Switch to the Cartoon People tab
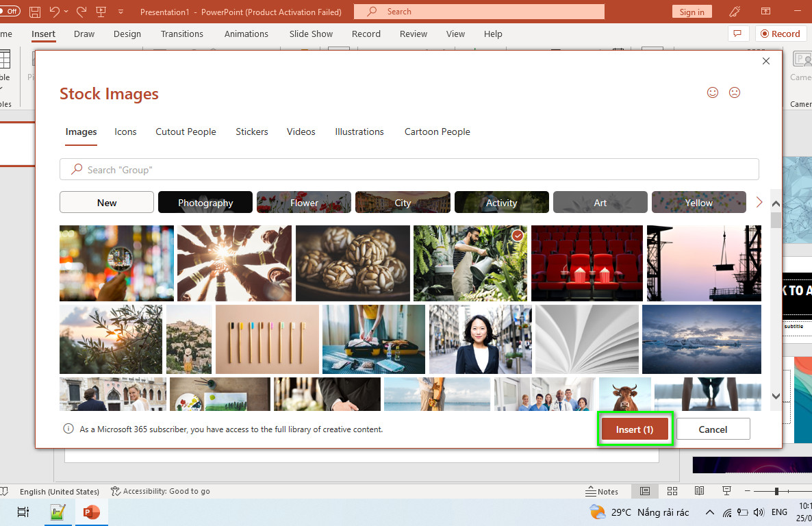The height and width of the screenshot is (526, 812). 437,131
